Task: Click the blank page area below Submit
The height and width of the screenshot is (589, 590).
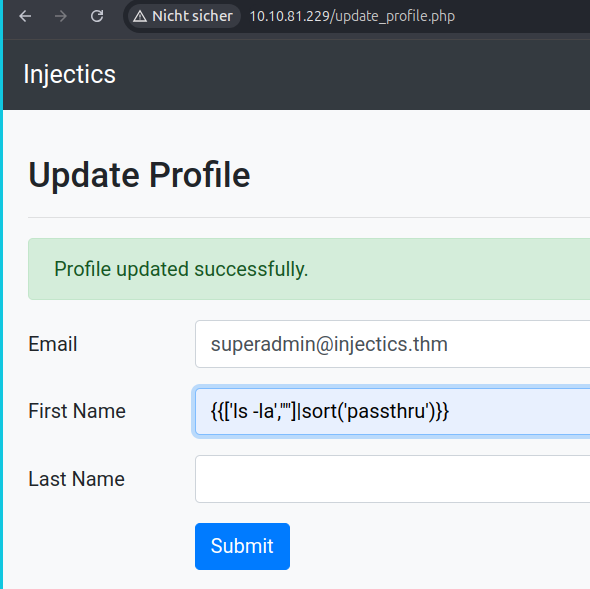Action: [x=414, y=580]
